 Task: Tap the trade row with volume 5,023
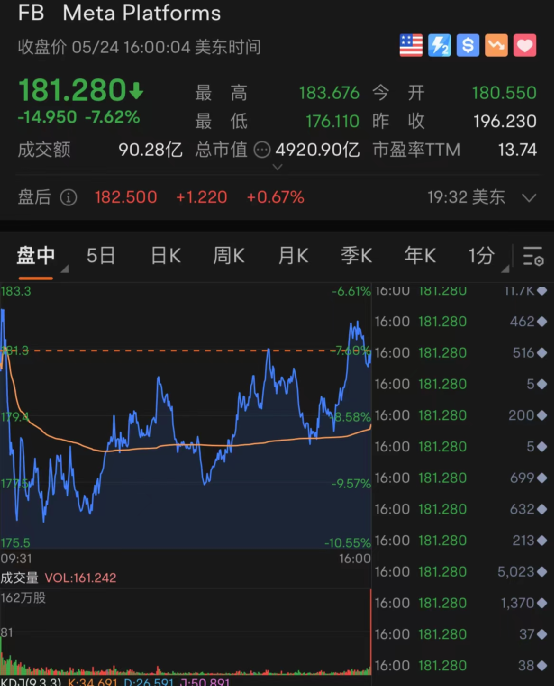coord(462,572)
